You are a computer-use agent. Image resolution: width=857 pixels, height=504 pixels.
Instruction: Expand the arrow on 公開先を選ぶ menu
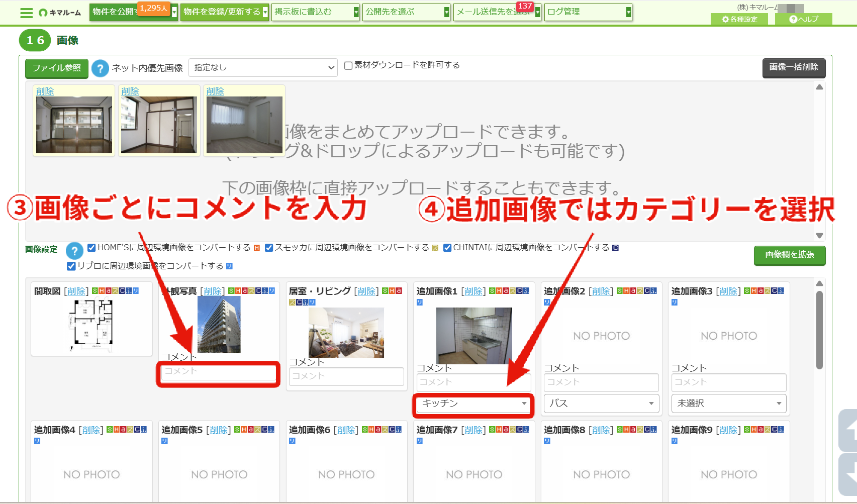(x=447, y=12)
